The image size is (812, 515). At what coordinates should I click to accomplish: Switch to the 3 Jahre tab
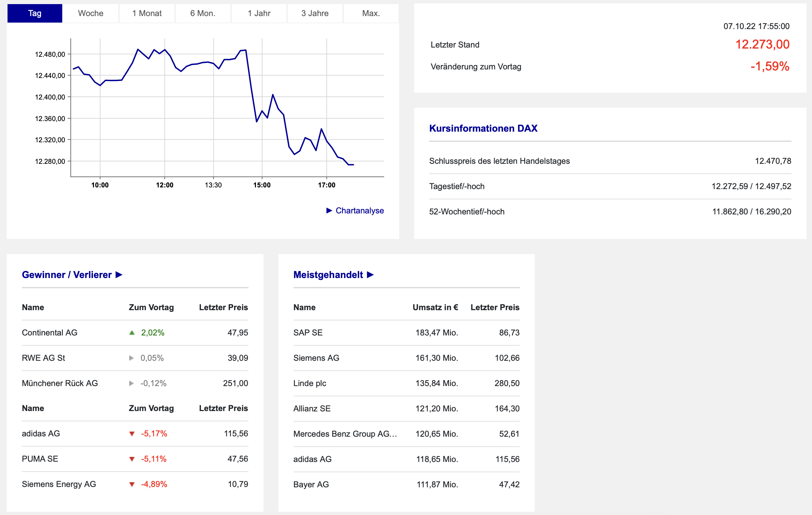click(x=315, y=13)
